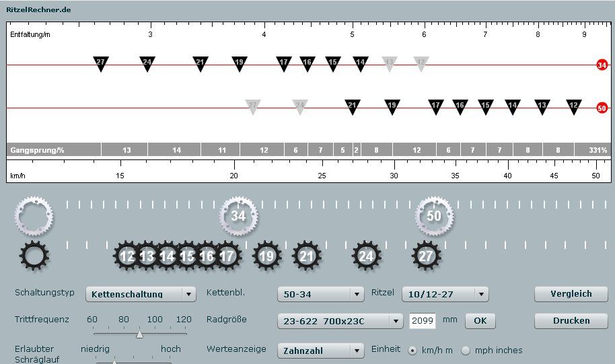Expand the 50-34 chainring dropdown
615x364 pixels.
click(320, 294)
